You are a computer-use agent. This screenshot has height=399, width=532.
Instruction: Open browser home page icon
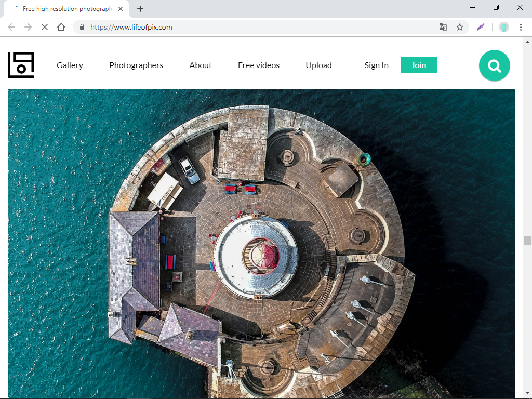pos(61,27)
